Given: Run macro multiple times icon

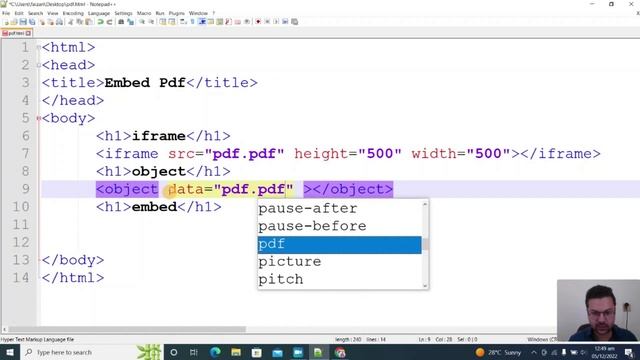Looking at the screenshot, I should click(285, 22).
